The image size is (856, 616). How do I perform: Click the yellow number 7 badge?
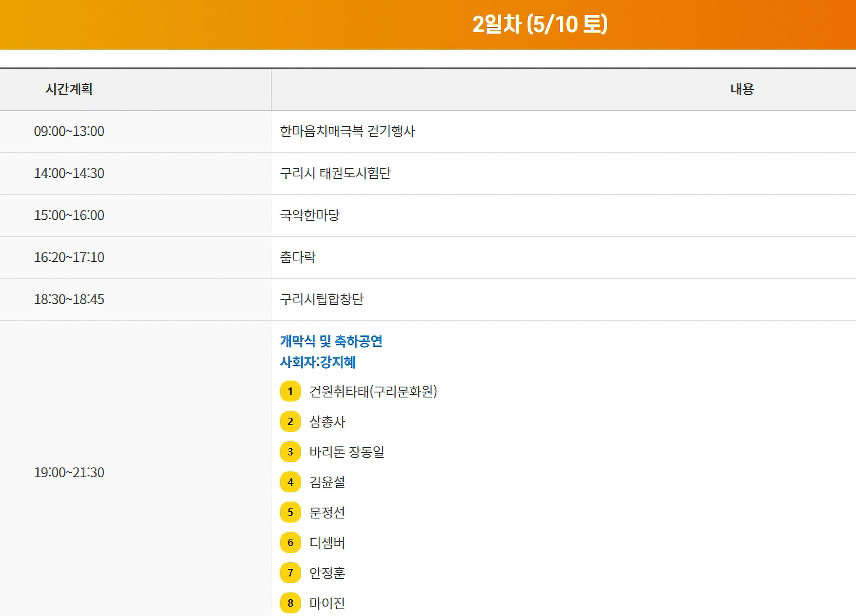pos(290,573)
